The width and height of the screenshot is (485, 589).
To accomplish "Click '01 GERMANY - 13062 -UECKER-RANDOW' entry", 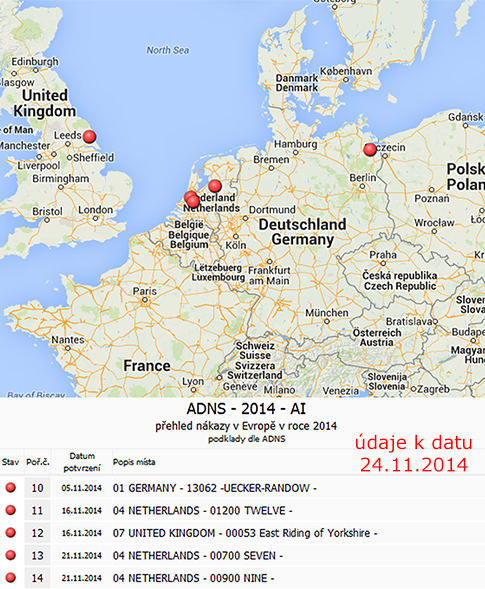I will pos(215,488).
